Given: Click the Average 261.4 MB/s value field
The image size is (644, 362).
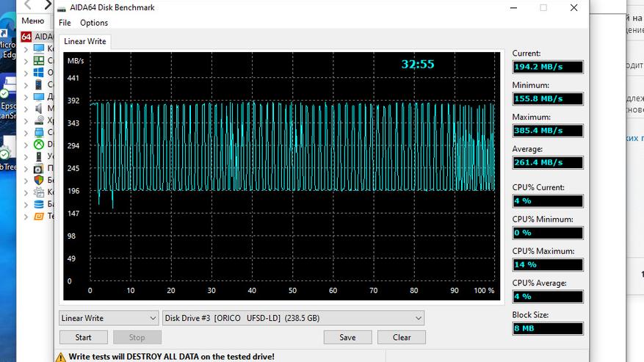Looking at the screenshot, I should click(548, 163).
